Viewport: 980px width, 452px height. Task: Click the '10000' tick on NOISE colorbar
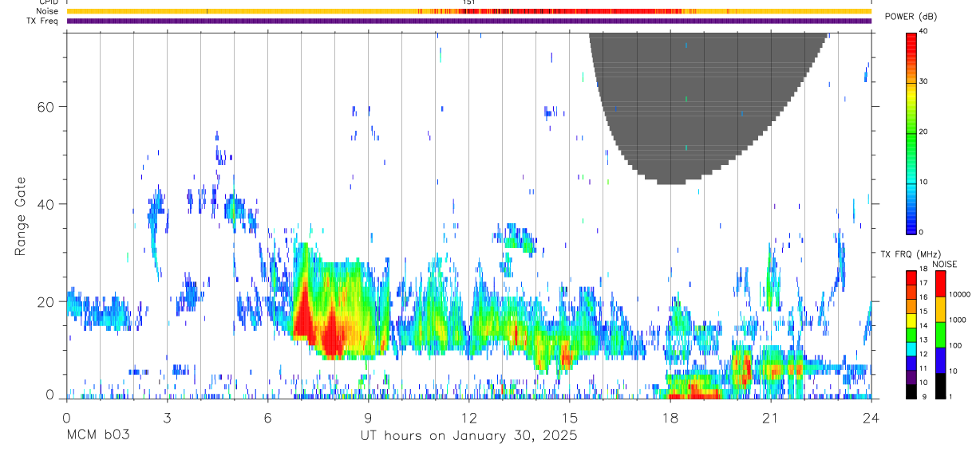tap(959, 294)
